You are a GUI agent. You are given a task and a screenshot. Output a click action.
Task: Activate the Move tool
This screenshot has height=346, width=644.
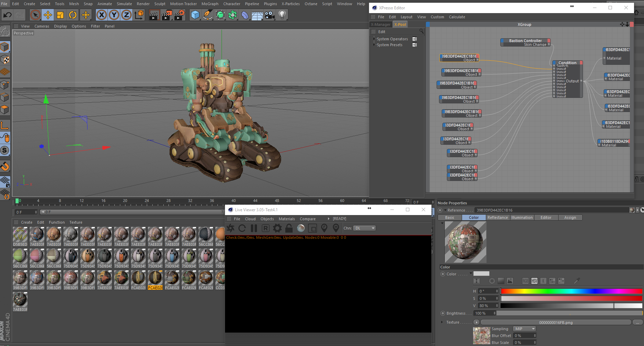pos(48,15)
